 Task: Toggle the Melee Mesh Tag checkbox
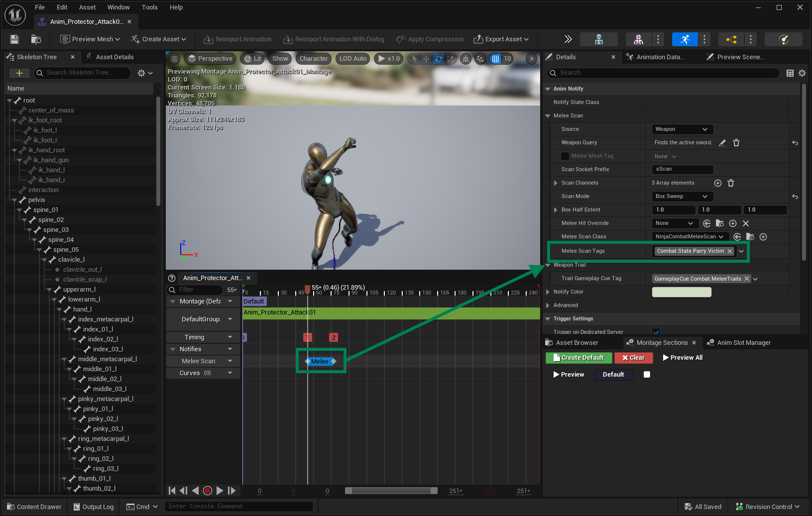(x=565, y=156)
